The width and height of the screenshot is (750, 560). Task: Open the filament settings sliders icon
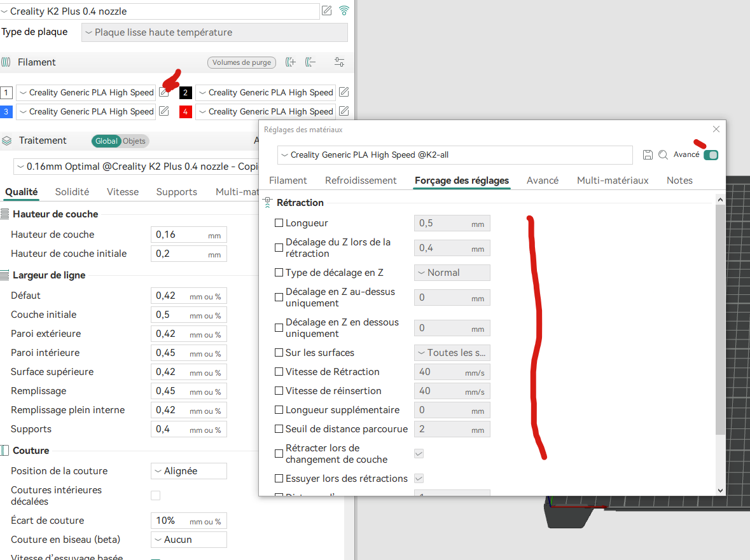[x=339, y=62]
